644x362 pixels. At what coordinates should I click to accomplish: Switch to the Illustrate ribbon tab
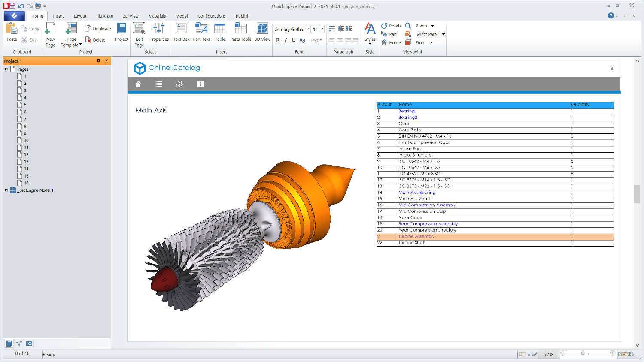click(105, 16)
